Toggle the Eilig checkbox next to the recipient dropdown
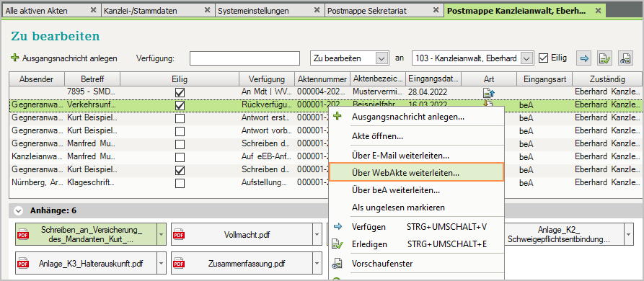The height and width of the screenshot is (281, 644). click(x=543, y=58)
